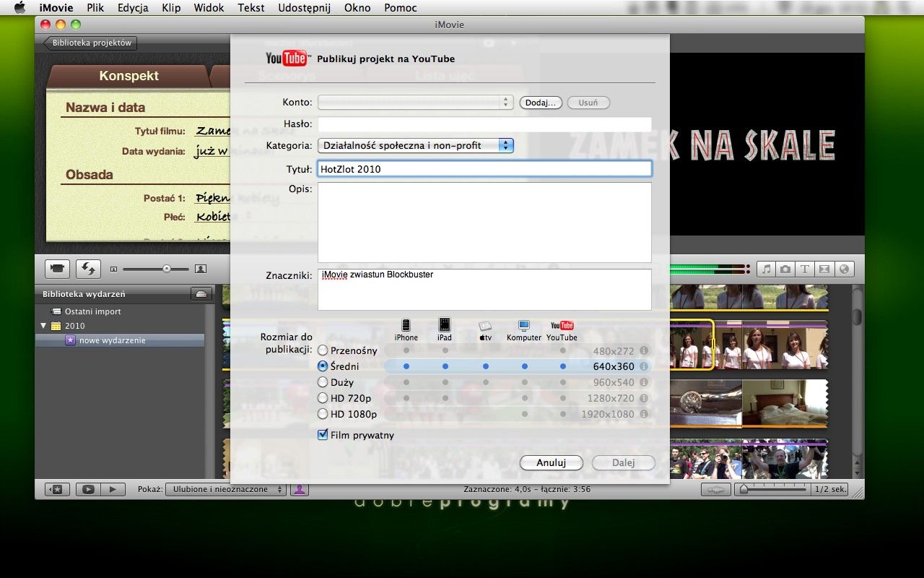Switch to the Konspekt tab
This screenshot has height=578, width=924.
click(128, 75)
